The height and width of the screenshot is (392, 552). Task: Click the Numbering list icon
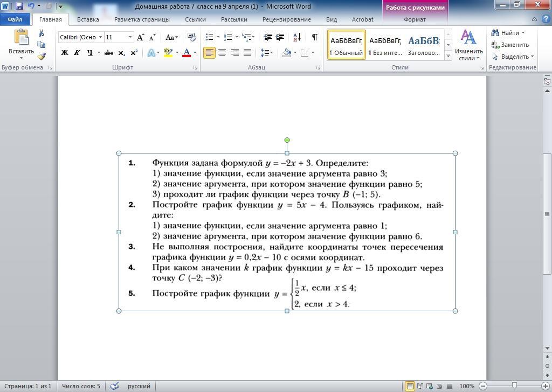coord(228,37)
